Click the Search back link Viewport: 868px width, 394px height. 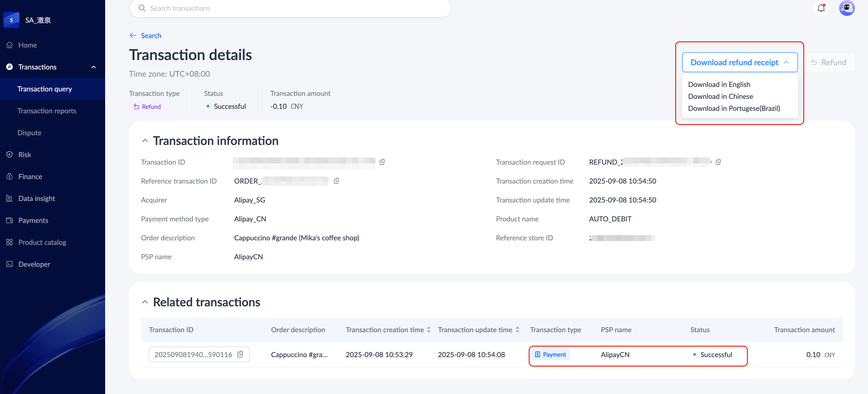pyautogui.click(x=151, y=36)
